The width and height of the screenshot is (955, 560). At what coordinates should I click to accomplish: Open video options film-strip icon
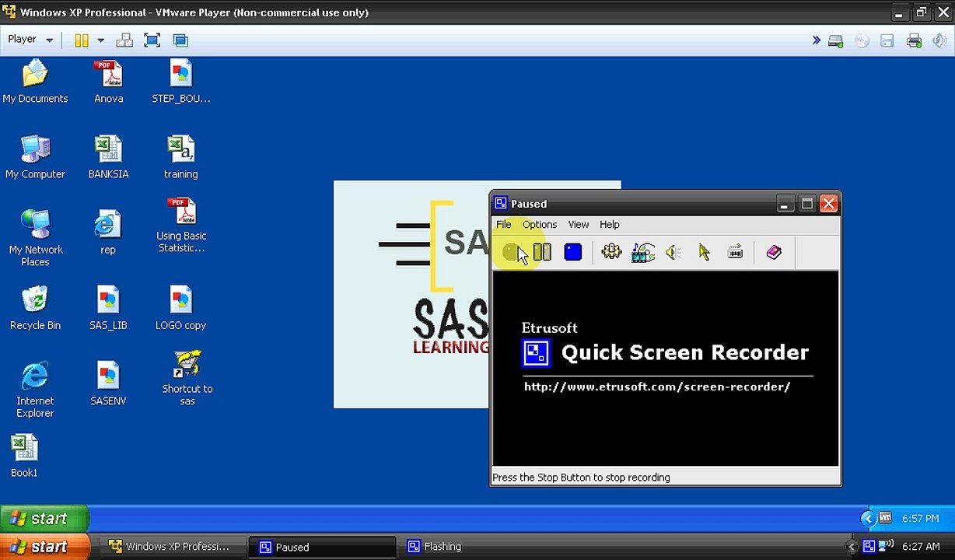click(x=643, y=252)
